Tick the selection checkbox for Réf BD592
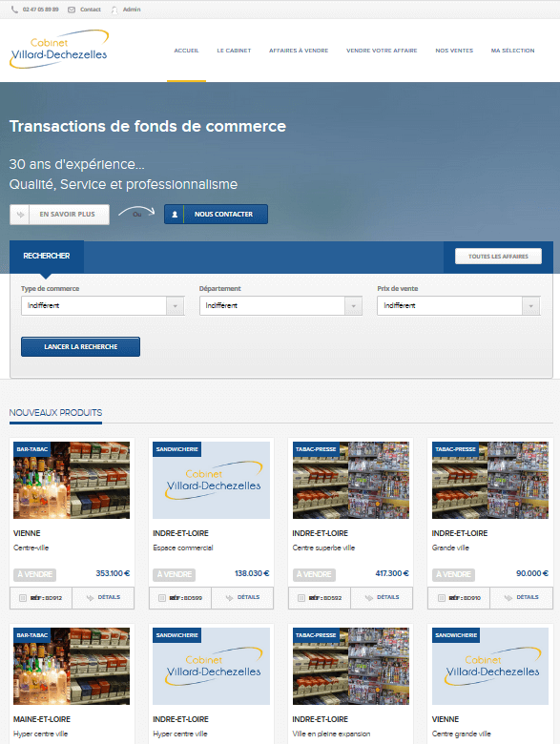Screen dimensions: 560x744 301,598
